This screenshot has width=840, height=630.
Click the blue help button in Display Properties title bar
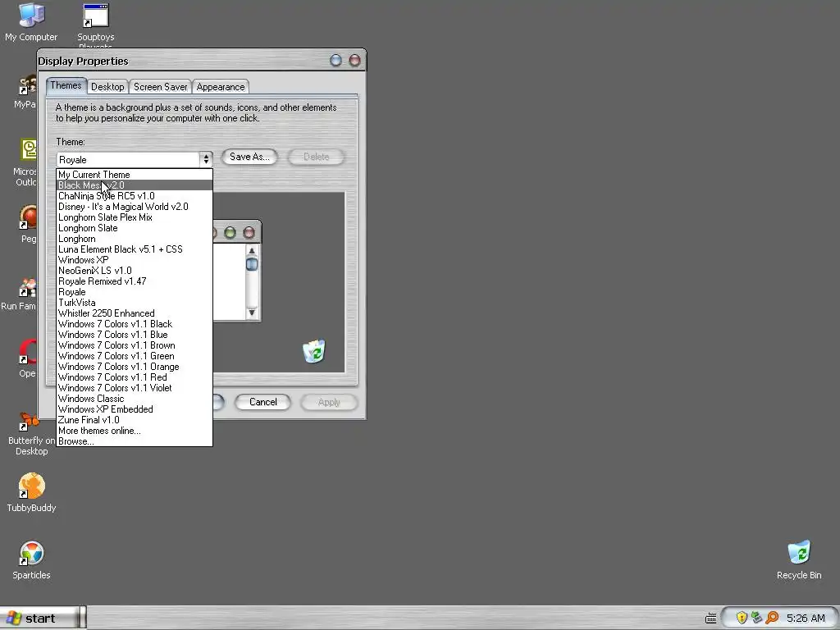tap(336, 61)
